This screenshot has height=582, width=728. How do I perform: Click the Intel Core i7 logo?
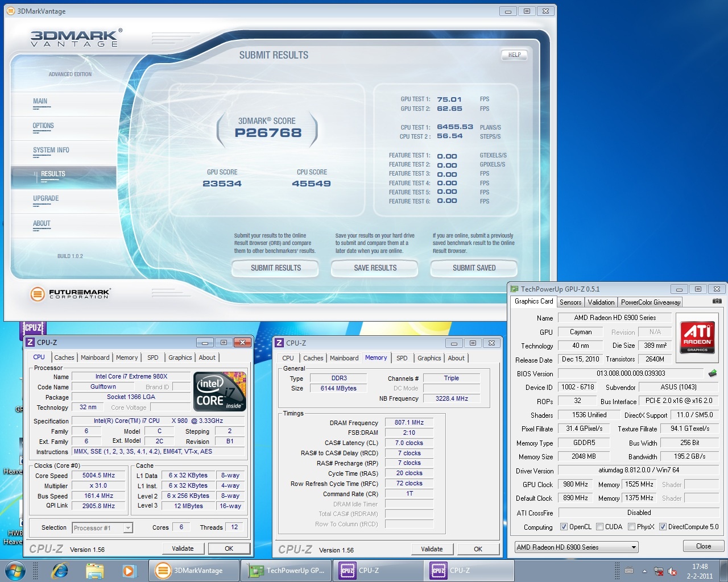[220, 390]
